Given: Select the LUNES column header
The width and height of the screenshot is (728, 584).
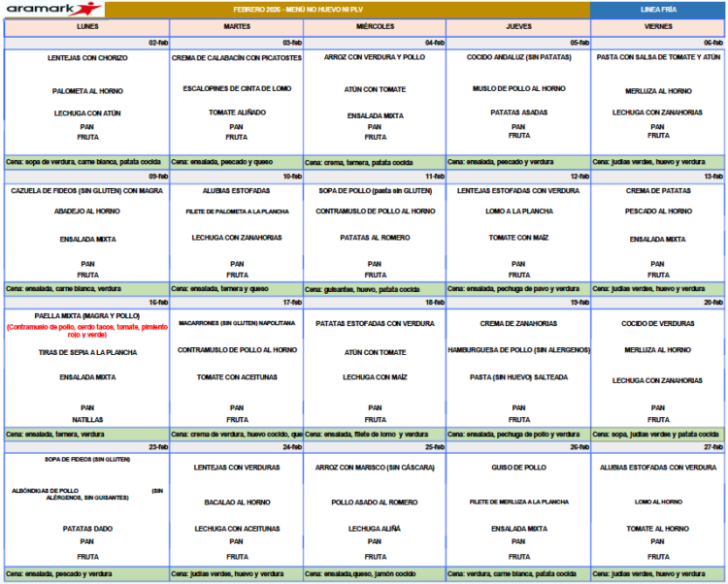Looking at the screenshot, I should coord(86,27).
